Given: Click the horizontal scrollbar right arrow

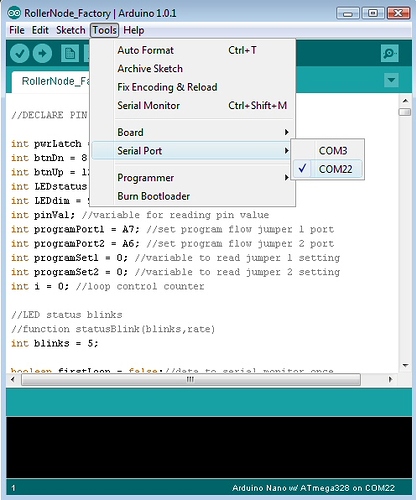Looking at the screenshot, I should tap(391, 379).
